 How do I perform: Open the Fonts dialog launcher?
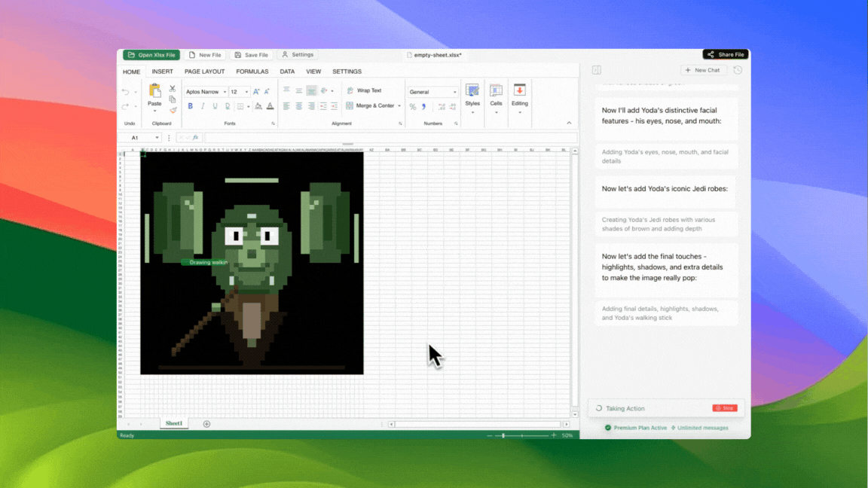pos(273,124)
